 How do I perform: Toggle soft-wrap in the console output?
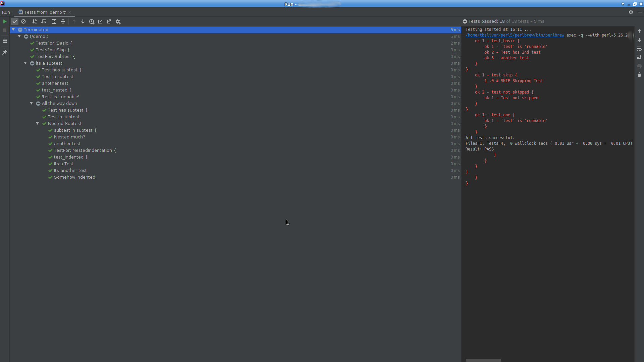click(x=639, y=49)
